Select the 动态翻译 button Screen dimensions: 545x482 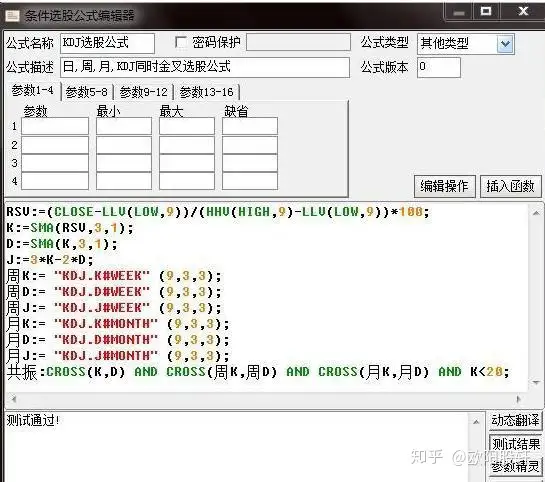(x=515, y=420)
